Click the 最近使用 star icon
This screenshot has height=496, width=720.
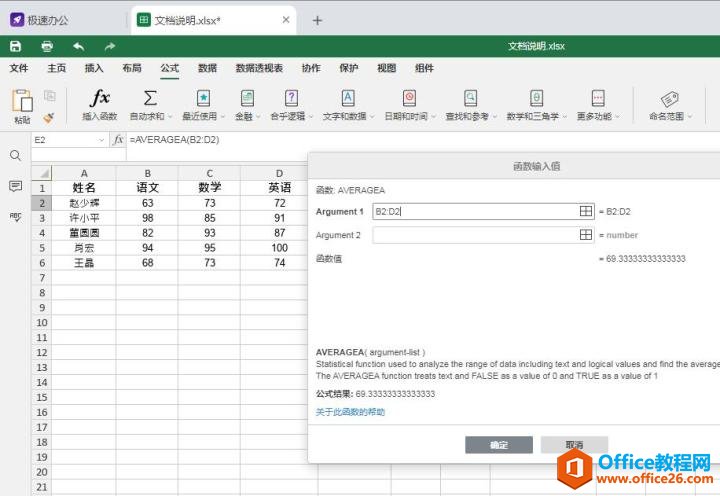coord(203,98)
